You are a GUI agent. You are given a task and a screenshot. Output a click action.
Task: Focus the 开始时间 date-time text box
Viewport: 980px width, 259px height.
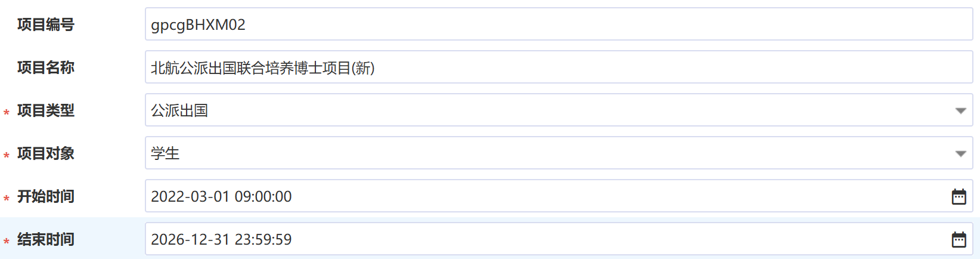(536, 196)
